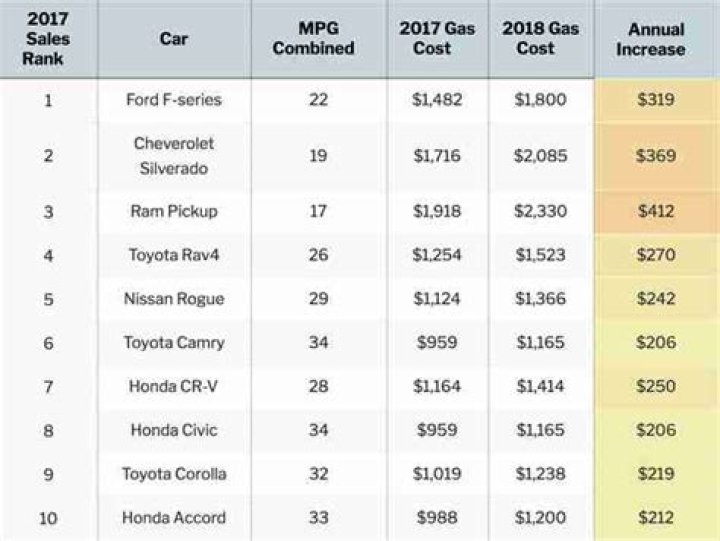Click the orange $412 annual increase cell
The width and height of the screenshot is (720, 541).
pyautogui.click(x=656, y=212)
